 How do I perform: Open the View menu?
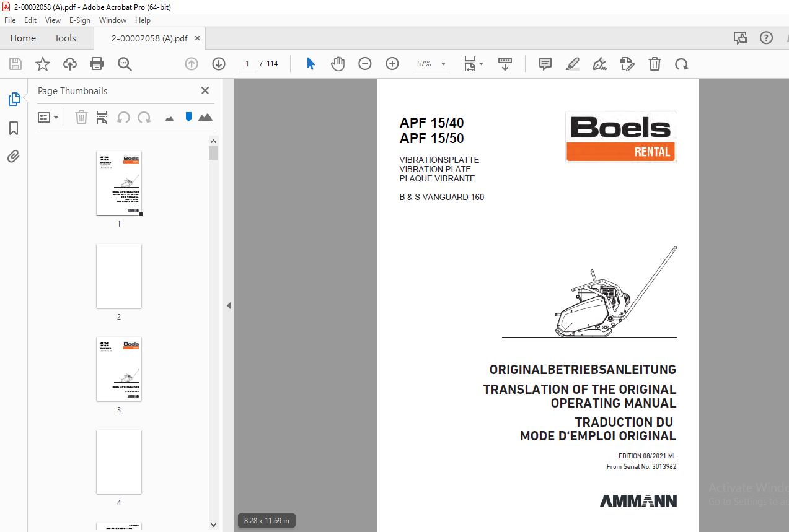pos(53,20)
